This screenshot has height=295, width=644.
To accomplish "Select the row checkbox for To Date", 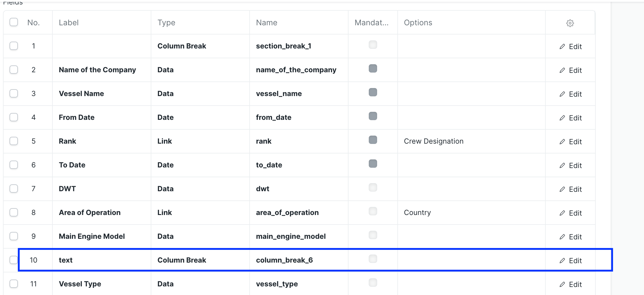I will click(14, 165).
